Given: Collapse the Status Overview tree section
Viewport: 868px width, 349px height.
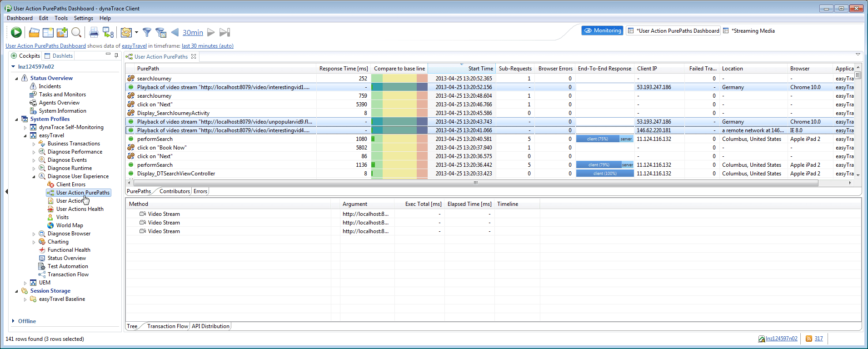Looking at the screenshot, I should (17, 78).
